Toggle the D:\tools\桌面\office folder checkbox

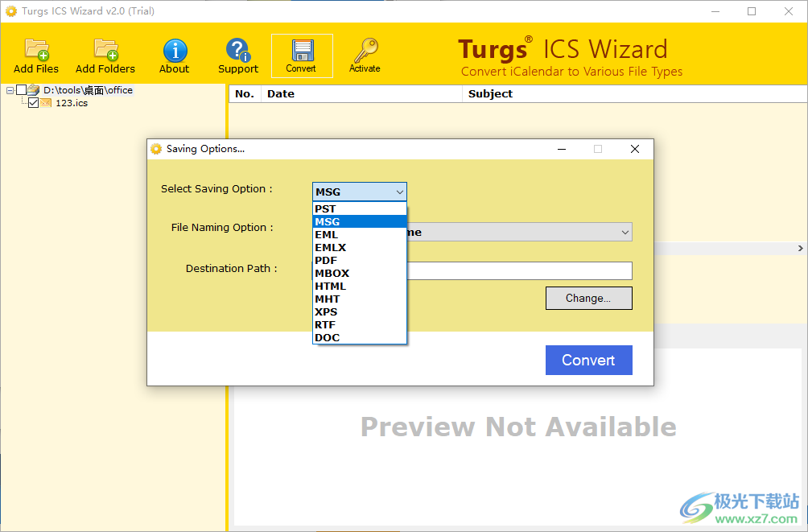pos(22,90)
